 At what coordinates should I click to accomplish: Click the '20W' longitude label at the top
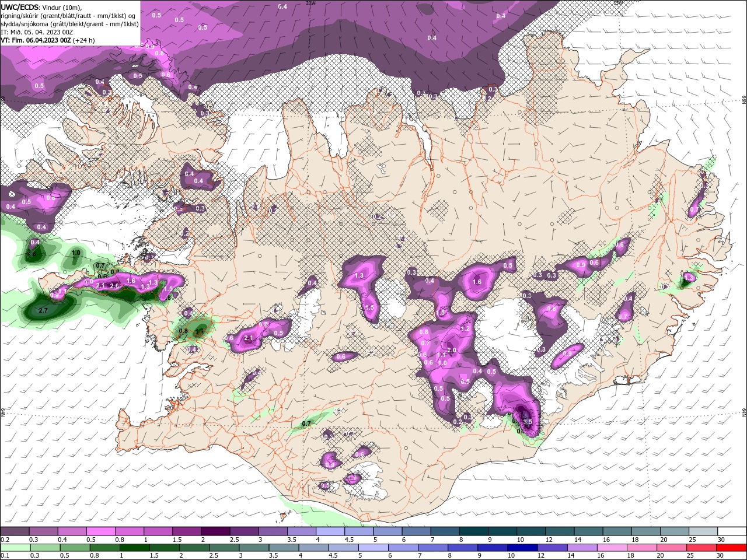click(x=310, y=3)
